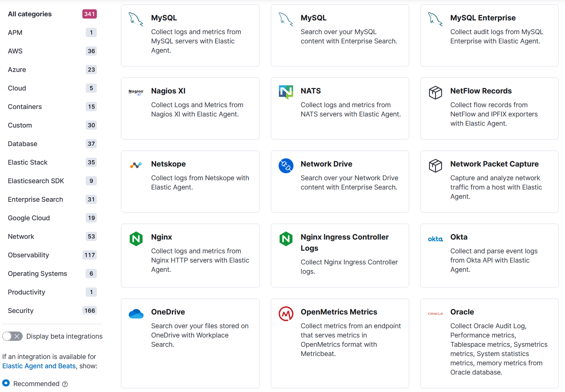
Task: Click the help icon beside Recommended
Action: (65, 384)
